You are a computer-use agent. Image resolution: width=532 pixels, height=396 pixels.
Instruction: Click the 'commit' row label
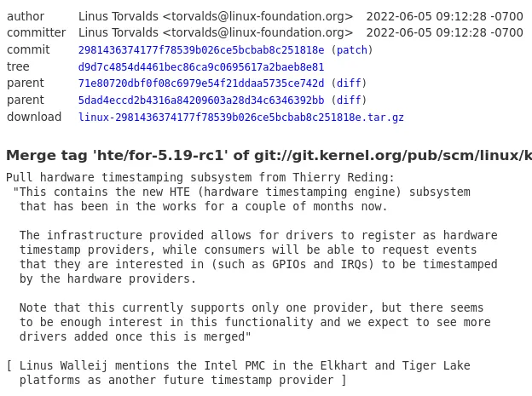click(28, 49)
